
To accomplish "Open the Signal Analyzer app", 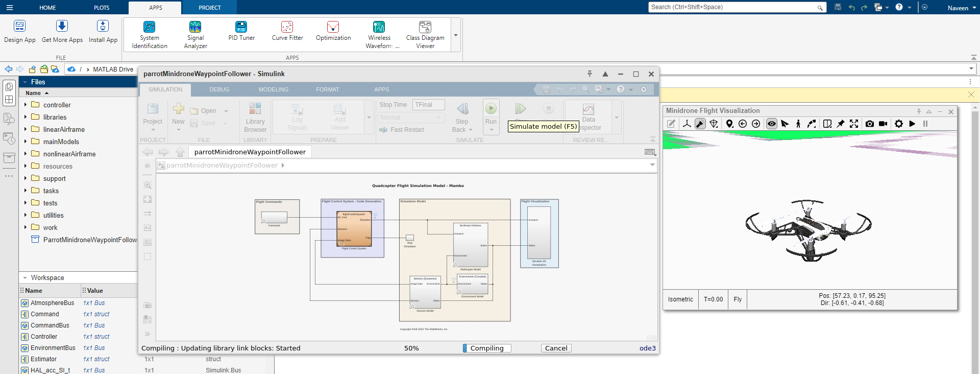I will [195, 34].
